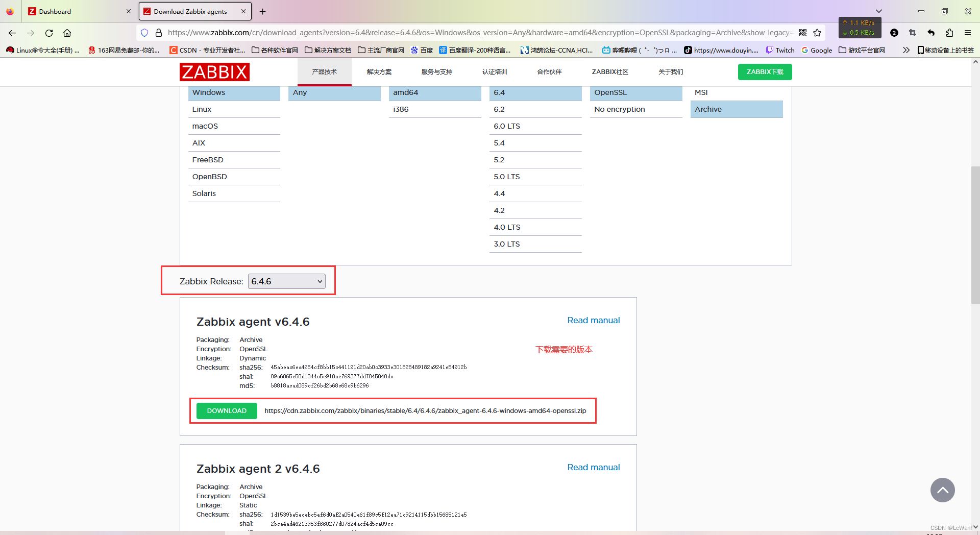Switch to the Dashboard tab
Image resolution: width=980 pixels, height=535 pixels.
pyautogui.click(x=79, y=11)
